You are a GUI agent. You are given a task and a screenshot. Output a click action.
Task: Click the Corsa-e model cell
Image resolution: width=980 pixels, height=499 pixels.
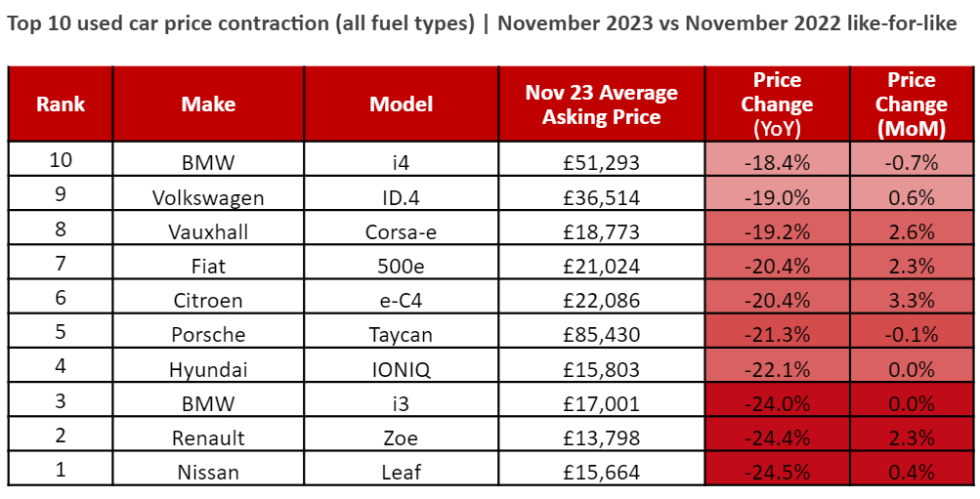[401, 232]
